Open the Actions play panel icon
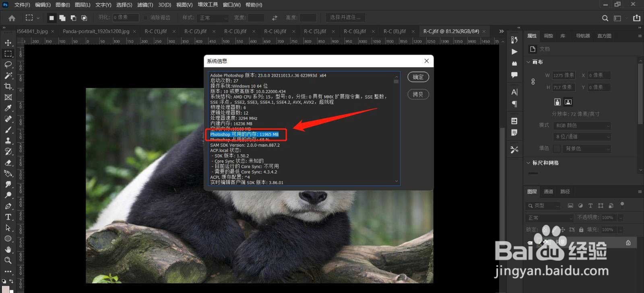644x293 pixels. pyautogui.click(x=514, y=51)
